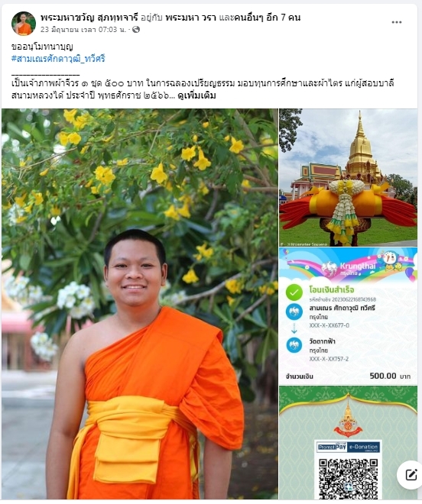Open the golden pagoda photo
Screen dimensions: 422x504
click(349, 178)
